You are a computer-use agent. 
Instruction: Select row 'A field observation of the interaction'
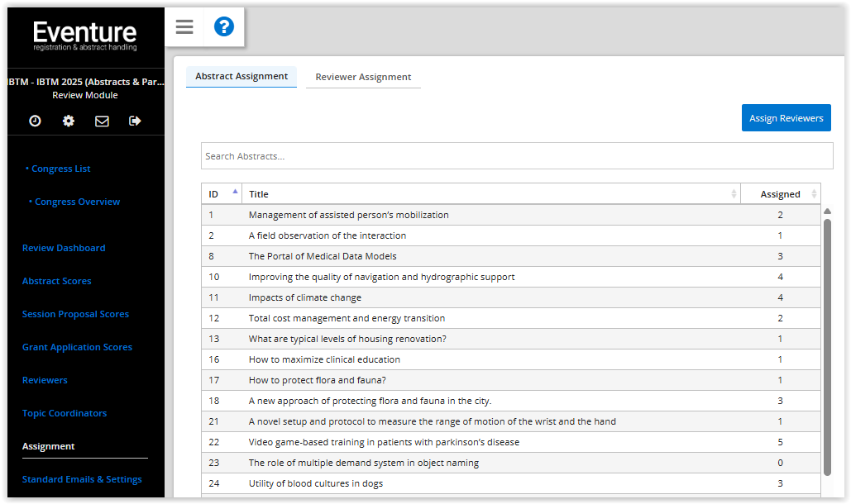pos(511,235)
